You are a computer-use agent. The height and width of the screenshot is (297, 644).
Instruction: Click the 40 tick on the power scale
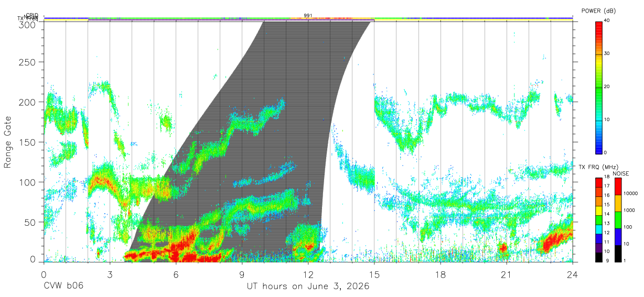coord(608,20)
